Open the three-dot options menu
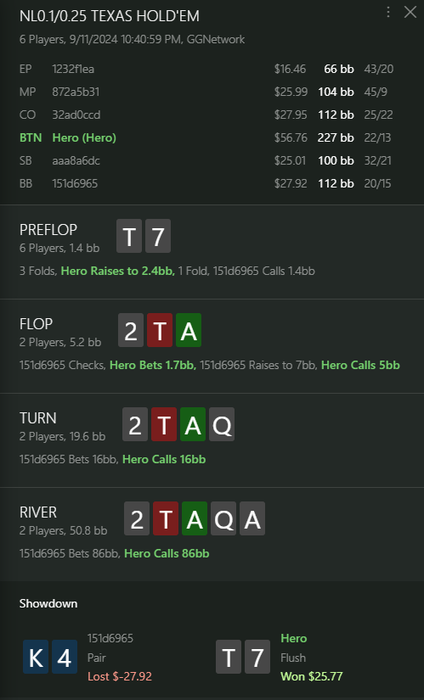 click(388, 12)
